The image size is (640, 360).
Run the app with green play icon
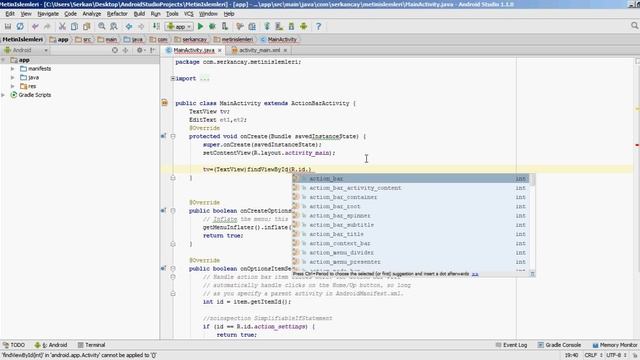(200, 27)
